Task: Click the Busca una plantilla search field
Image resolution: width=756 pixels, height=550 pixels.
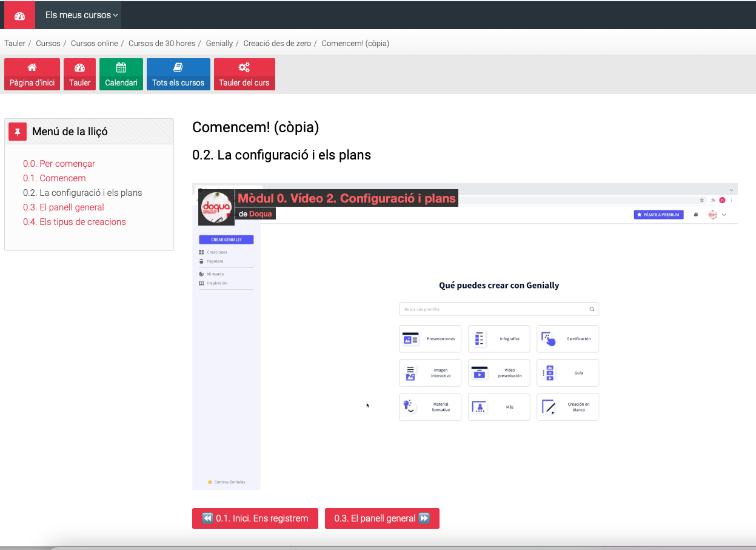Action: (x=499, y=309)
